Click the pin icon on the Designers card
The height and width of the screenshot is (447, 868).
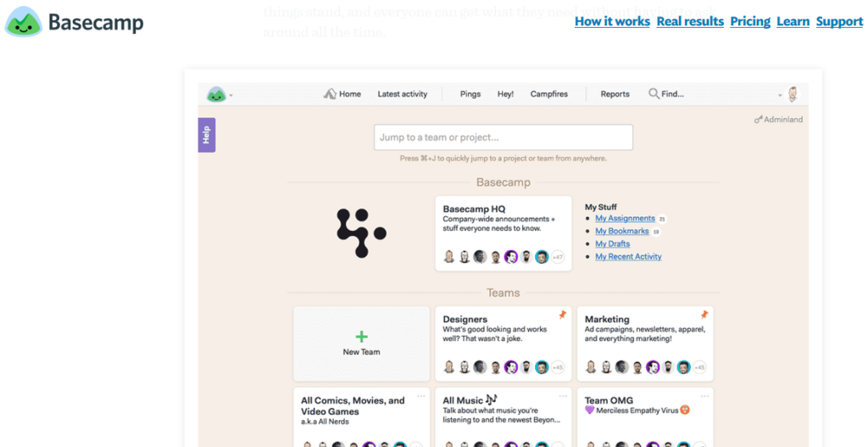563,316
